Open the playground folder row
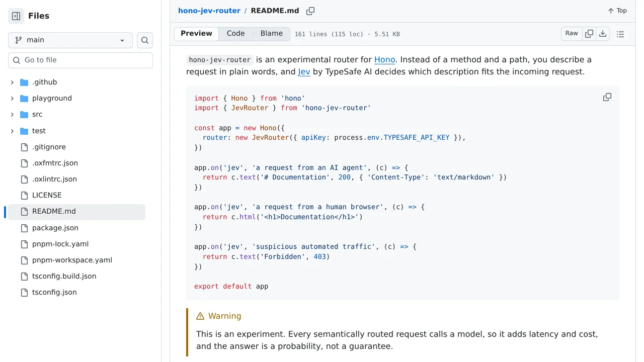 pos(76,99)
